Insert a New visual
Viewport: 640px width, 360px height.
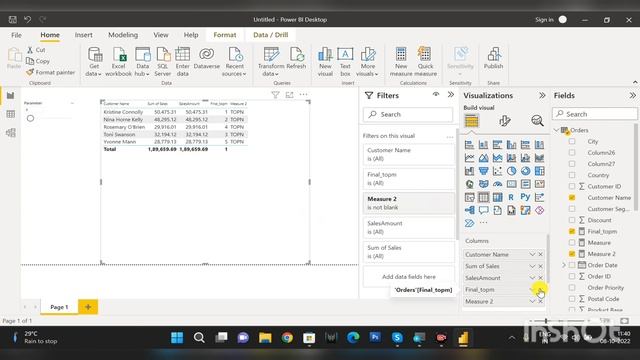coord(325,62)
